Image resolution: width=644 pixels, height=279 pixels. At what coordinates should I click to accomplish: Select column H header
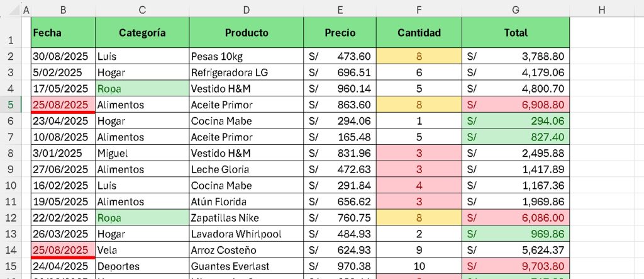click(x=602, y=11)
